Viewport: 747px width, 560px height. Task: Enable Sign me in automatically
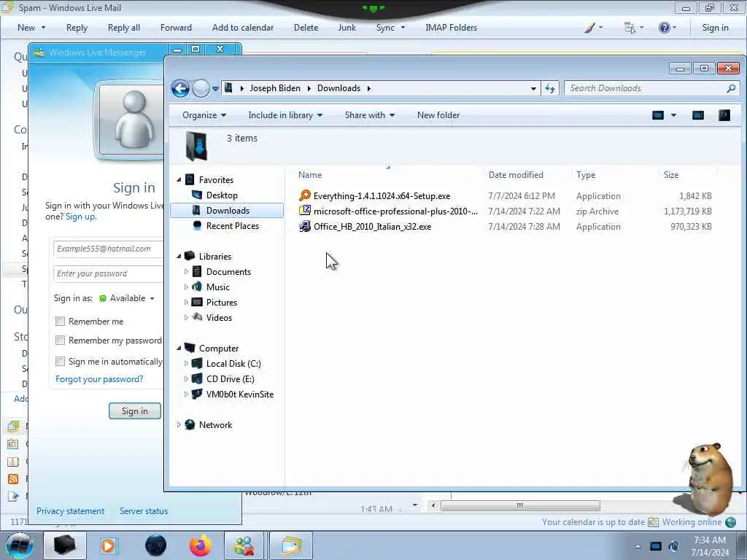pyautogui.click(x=60, y=362)
